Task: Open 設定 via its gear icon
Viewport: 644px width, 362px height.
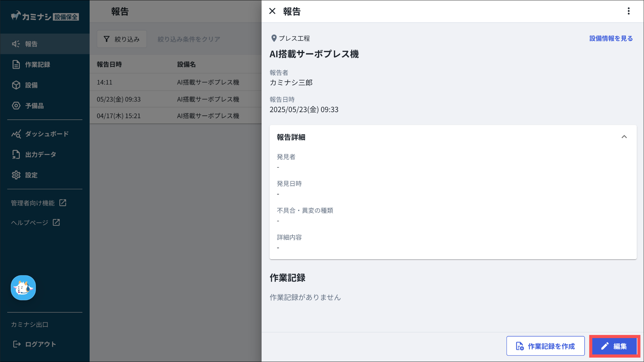Action: click(16, 175)
